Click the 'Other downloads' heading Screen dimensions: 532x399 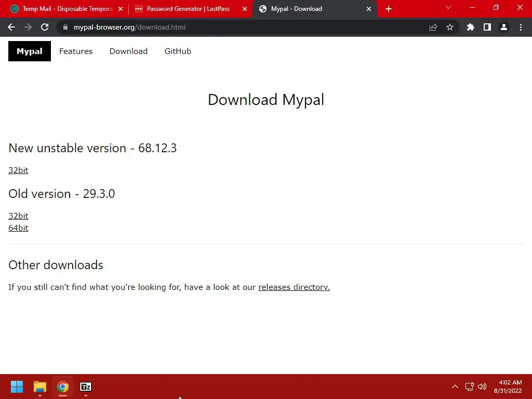pyautogui.click(x=56, y=265)
